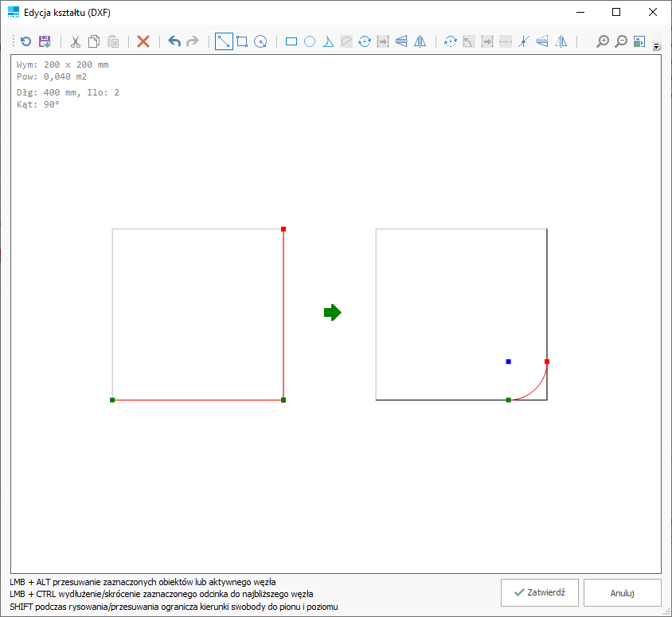
Task: Click the dotted horizontal mirror icon
Action: [x=561, y=41]
